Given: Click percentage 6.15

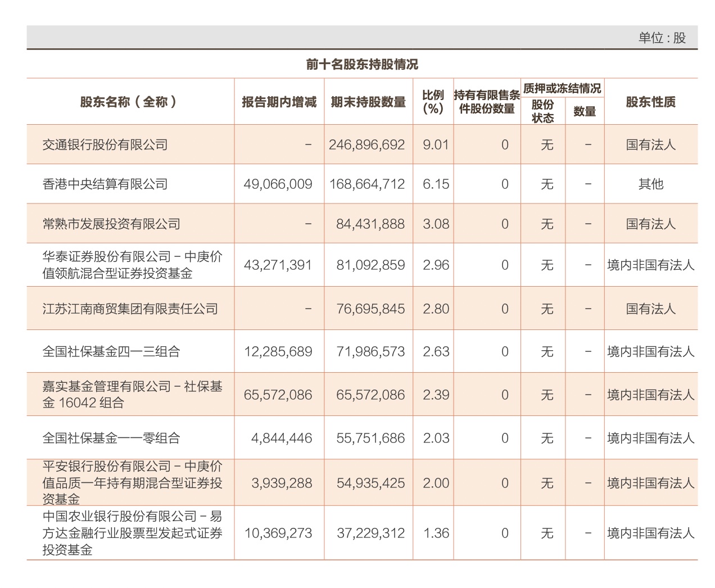Looking at the screenshot, I should (x=436, y=184).
